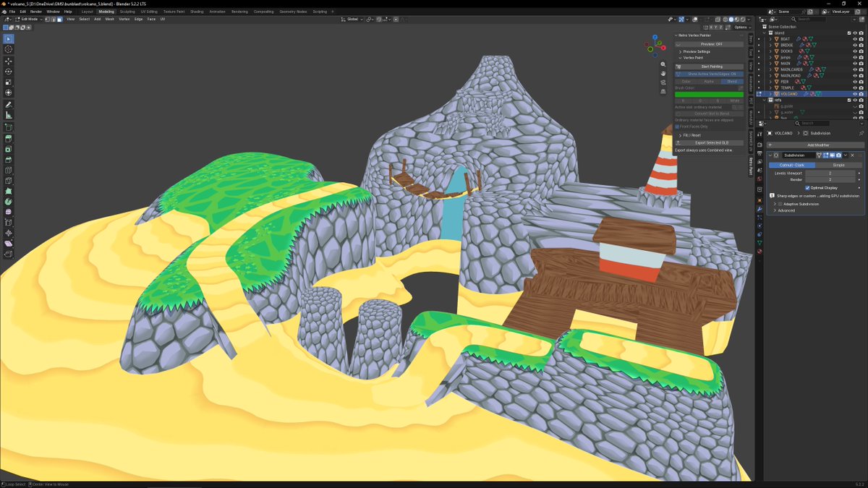Disable rendering of the PIER object
Viewport: 868px width, 488px height.
point(861,82)
